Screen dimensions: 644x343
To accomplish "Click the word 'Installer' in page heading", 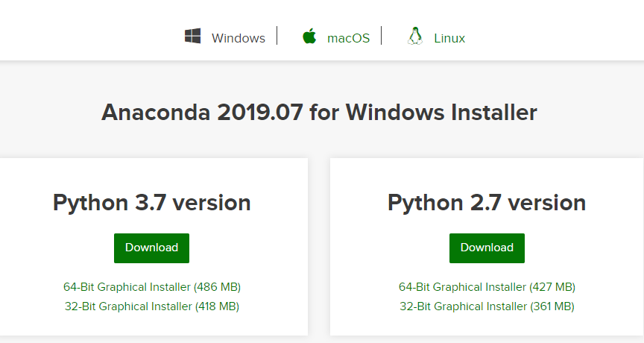I will [x=492, y=113].
